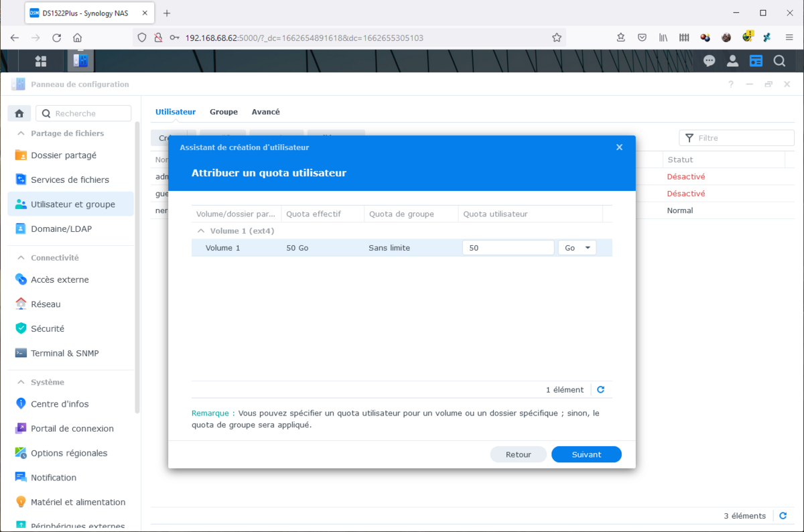The image size is (804, 532).
Task: Collapse Partage de fichiers section
Action: (x=21, y=133)
